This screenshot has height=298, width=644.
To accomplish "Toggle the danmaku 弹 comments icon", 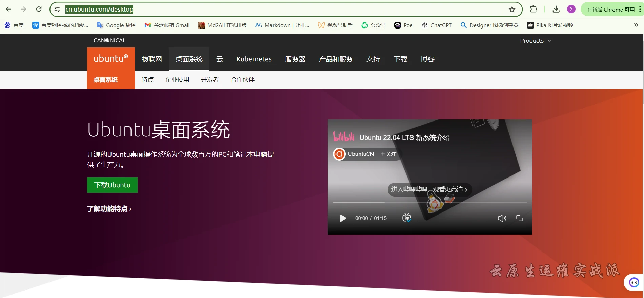I will (x=407, y=218).
